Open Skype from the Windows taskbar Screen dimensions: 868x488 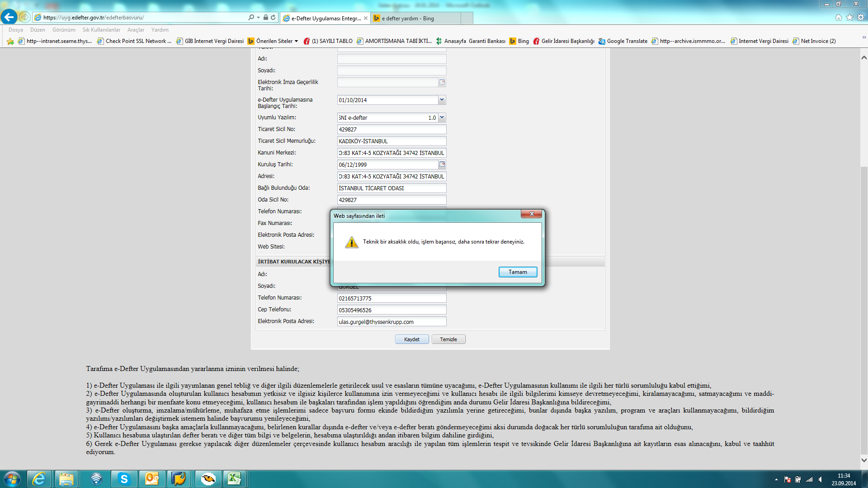coord(123,479)
